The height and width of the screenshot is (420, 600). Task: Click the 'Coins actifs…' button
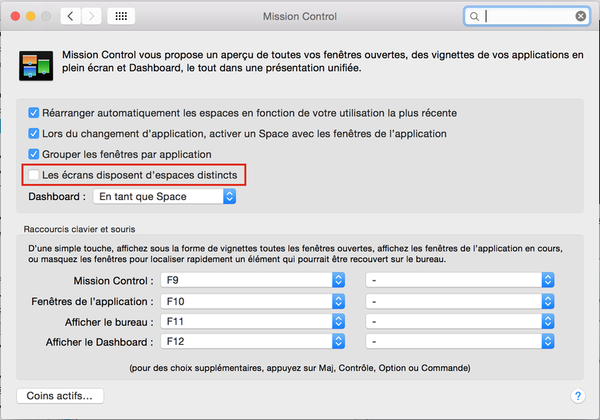click(60, 396)
